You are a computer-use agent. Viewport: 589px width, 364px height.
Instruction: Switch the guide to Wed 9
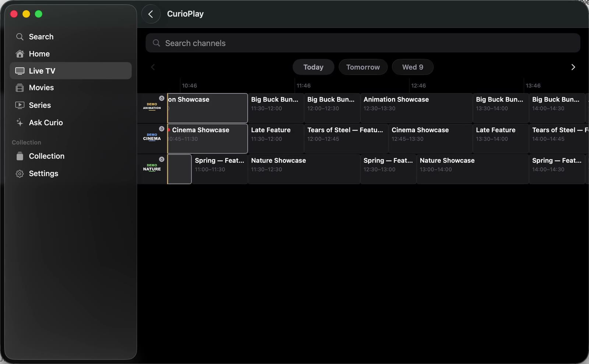click(x=413, y=67)
